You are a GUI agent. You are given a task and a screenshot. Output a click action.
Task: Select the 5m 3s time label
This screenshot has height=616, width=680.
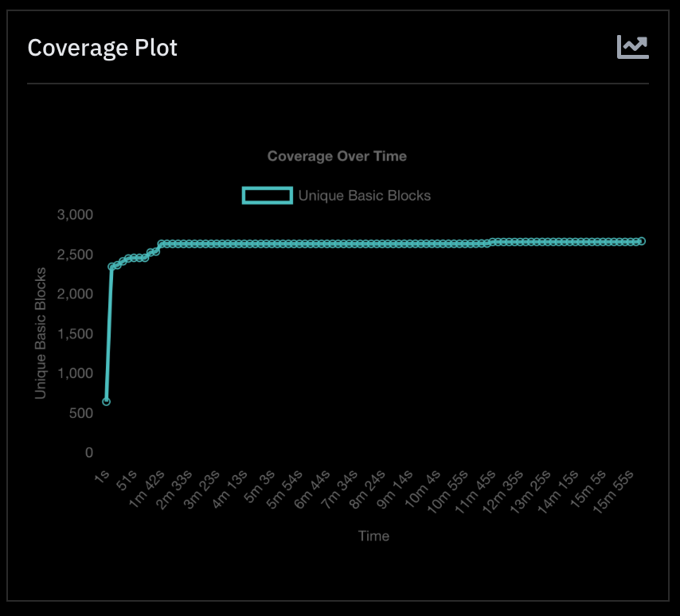click(x=260, y=485)
